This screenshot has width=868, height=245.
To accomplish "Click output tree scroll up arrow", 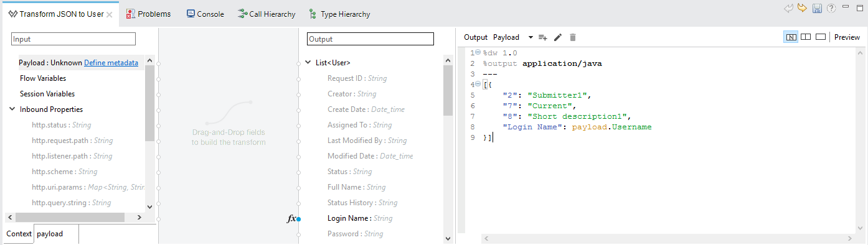I will (448, 60).
